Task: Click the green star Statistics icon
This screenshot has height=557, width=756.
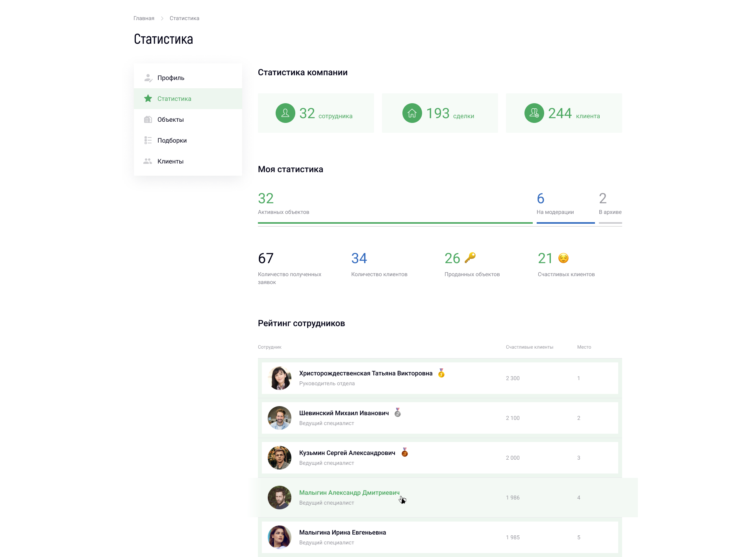Action: click(x=148, y=98)
